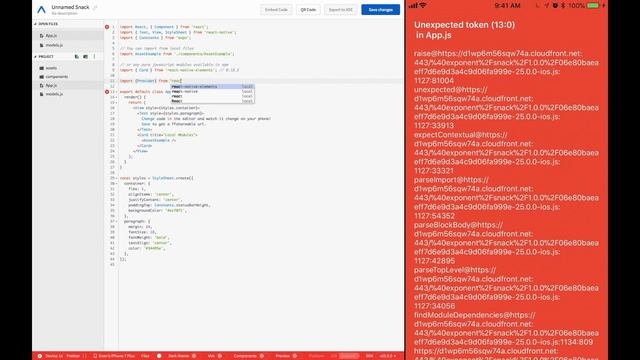The width and height of the screenshot is (640, 360).
Task: Toggle the Components switch
Action: [x=262, y=356]
